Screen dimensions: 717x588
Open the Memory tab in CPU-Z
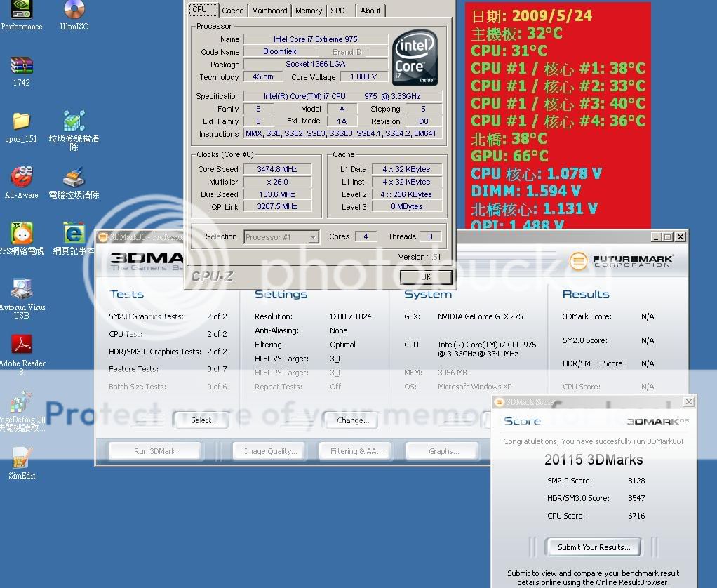point(309,11)
